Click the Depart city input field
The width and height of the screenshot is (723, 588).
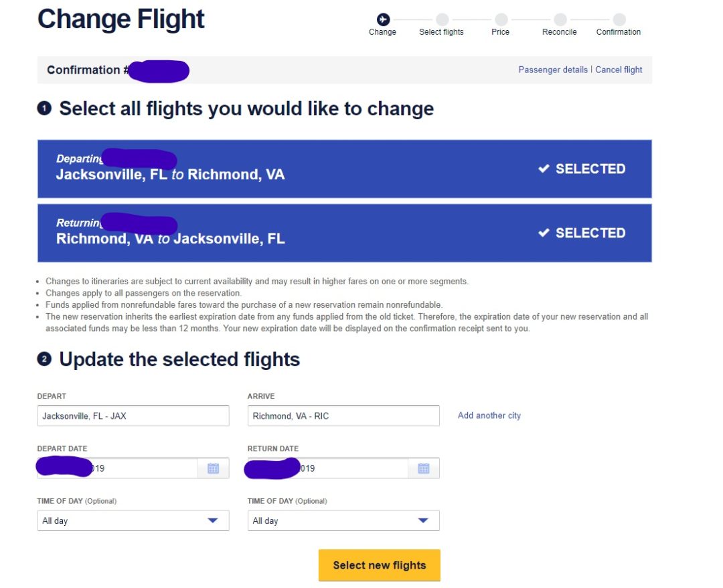(x=133, y=416)
